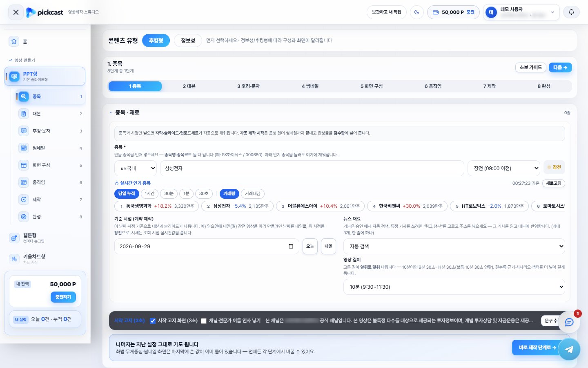The height and width of the screenshot is (368, 588).
Task: Open the 자동 검색 news source dropdown
Action: coord(454,246)
